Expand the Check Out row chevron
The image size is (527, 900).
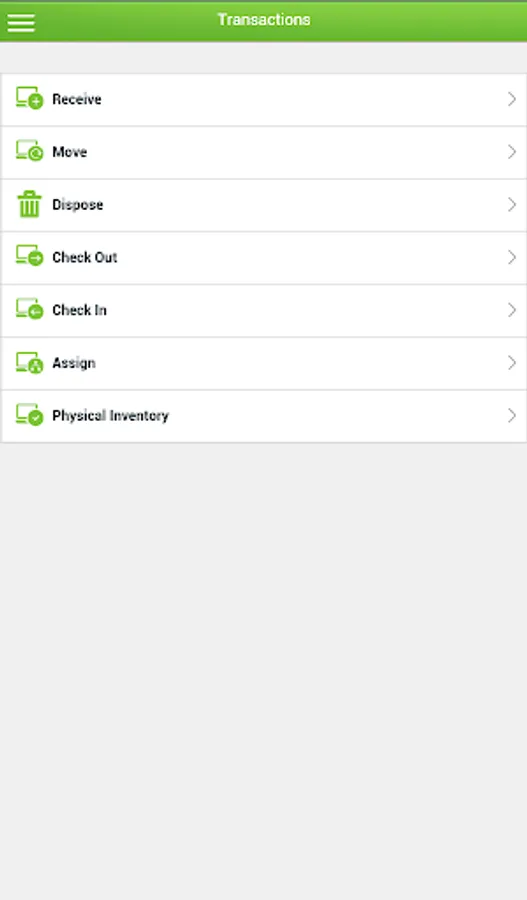[x=512, y=257]
